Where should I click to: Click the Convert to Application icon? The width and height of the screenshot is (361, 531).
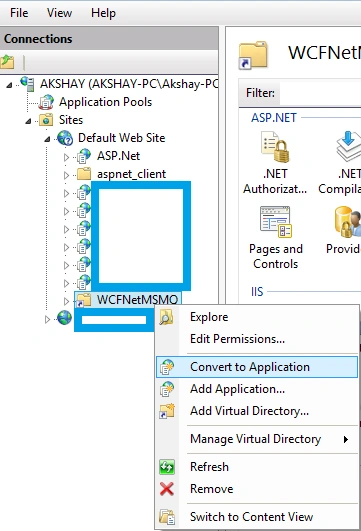tap(167, 367)
